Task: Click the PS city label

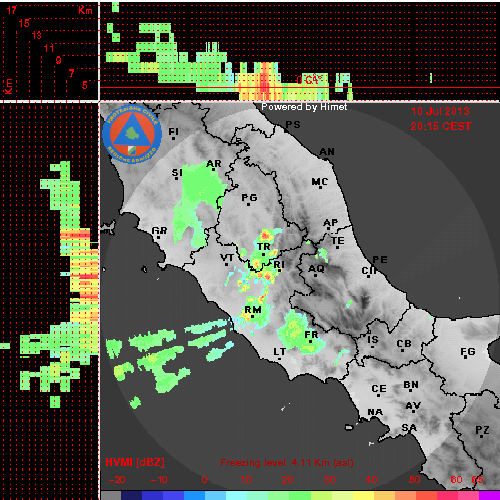Action: 293,125
